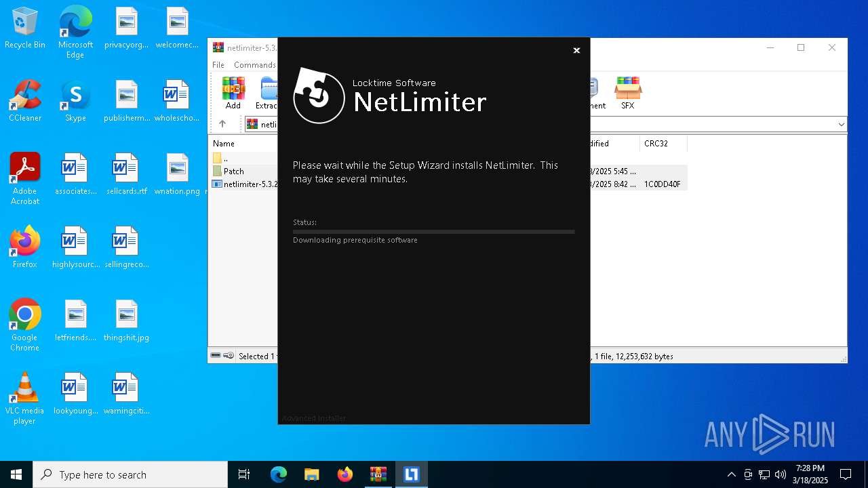Select the warningciti Word document

tap(126, 394)
